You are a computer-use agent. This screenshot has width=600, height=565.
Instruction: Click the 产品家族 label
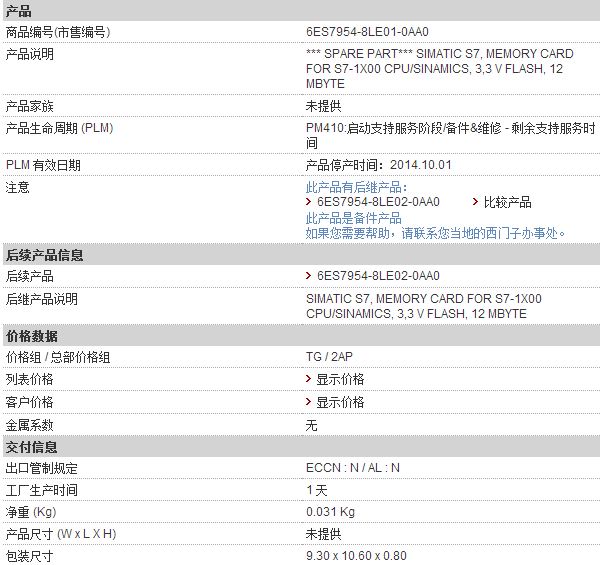tap(29, 106)
